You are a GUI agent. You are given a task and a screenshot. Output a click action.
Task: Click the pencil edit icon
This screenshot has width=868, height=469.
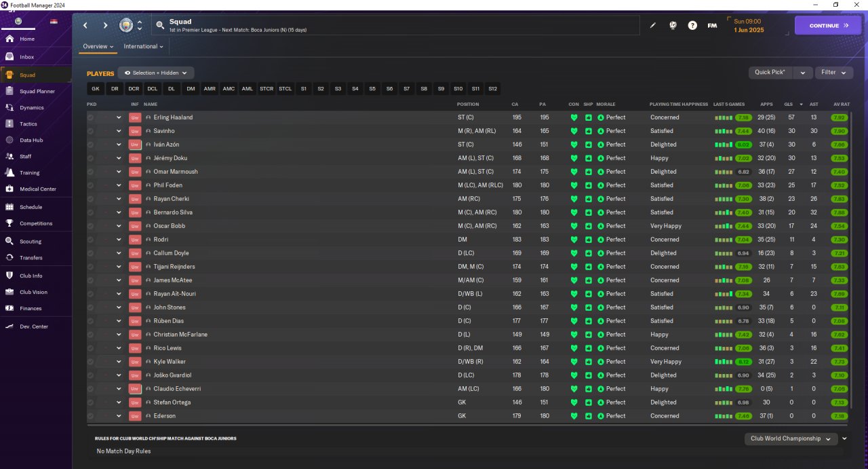pos(653,26)
